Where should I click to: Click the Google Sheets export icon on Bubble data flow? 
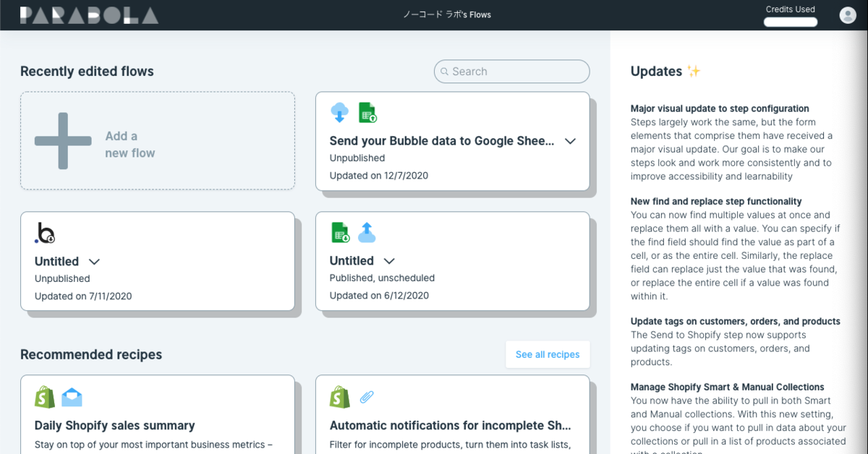pyautogui.click(x=367, y=112)
